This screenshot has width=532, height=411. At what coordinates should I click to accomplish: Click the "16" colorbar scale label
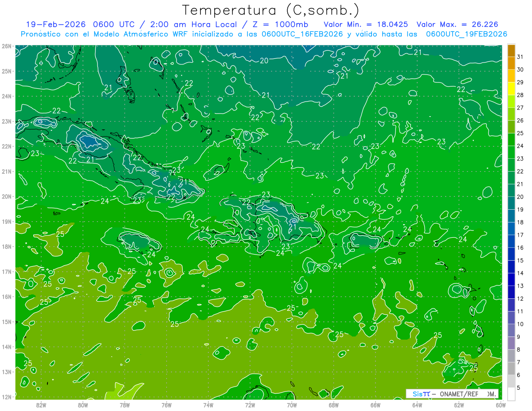520,247
